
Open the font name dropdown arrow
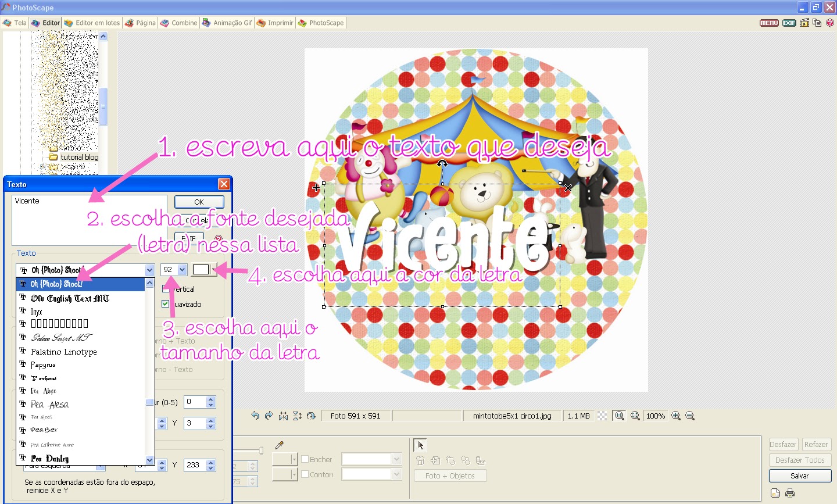pyautogui.click(x=149, y=270)
